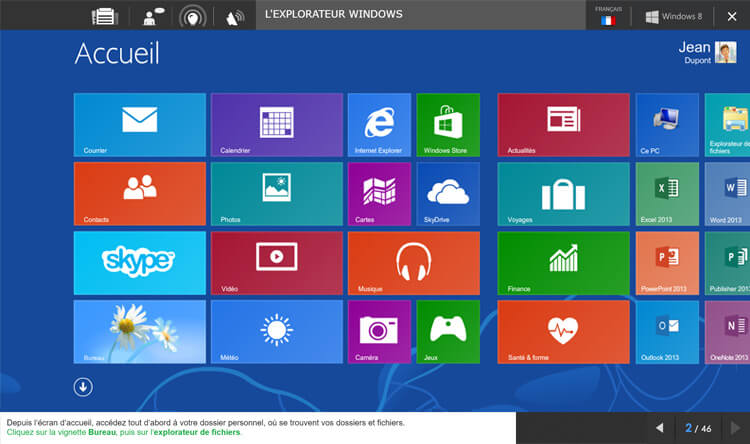Viewport: 750px width, 444px height.
Task: Open the Cartes maps tile
Action: click(379, 194)
